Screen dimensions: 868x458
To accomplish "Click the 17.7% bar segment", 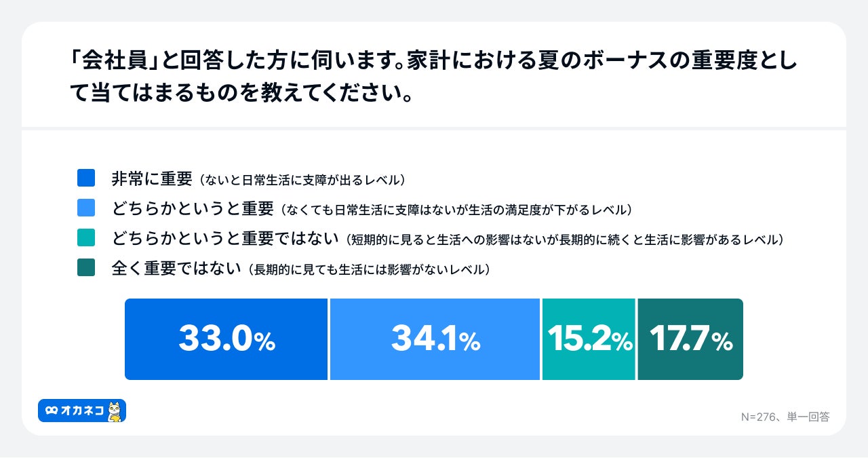I will coord(690,339).
